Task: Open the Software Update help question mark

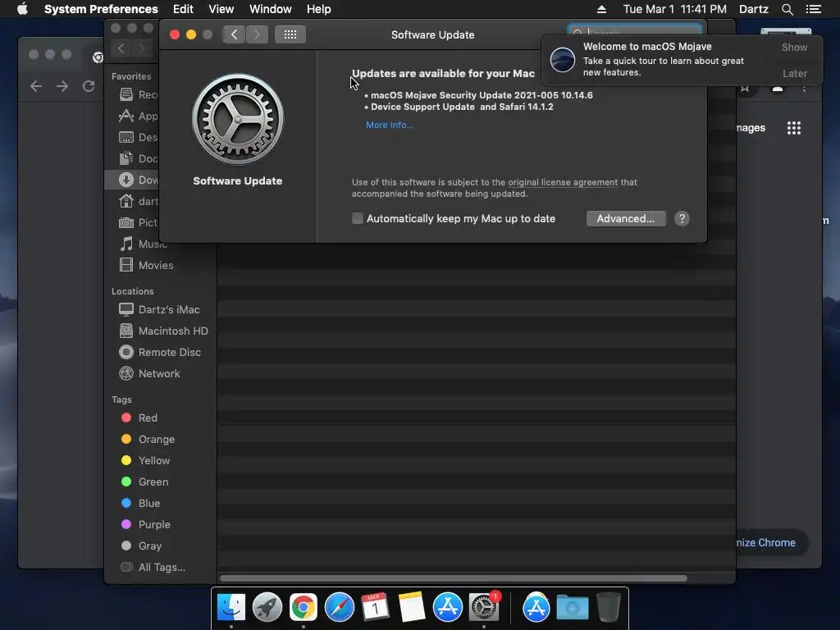Action: (x=682, y=218)
